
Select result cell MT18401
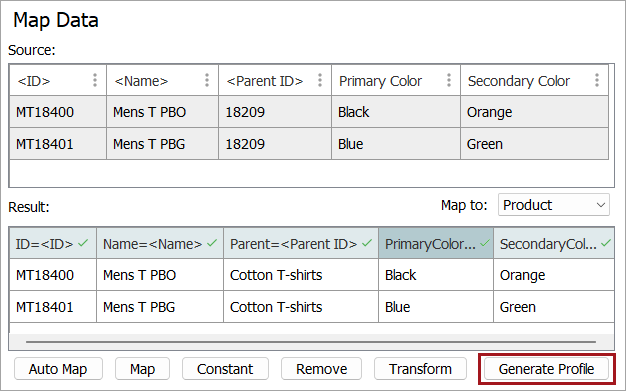[53, 307]
